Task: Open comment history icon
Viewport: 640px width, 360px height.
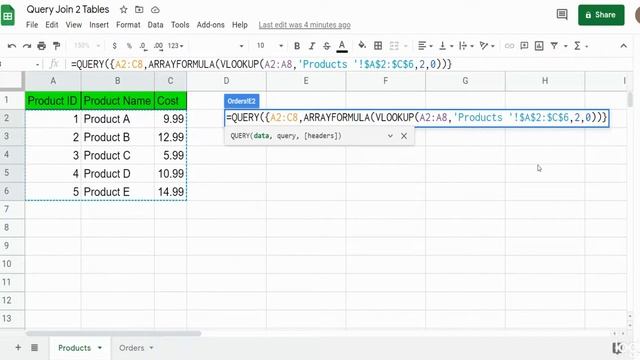Action: 562,15
